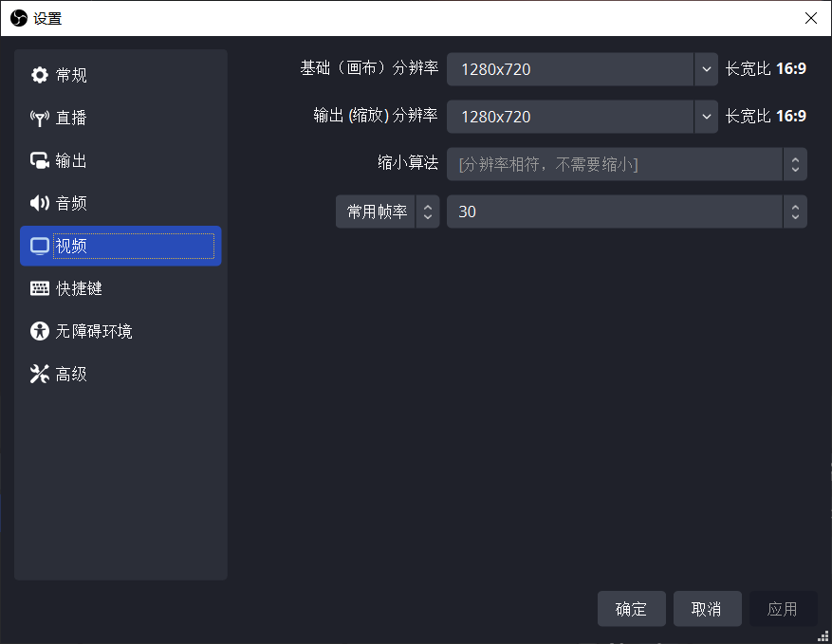The image size is (832, 644).
Task: Open the output scaled resolution dropdown
Action: pos(707,116)
